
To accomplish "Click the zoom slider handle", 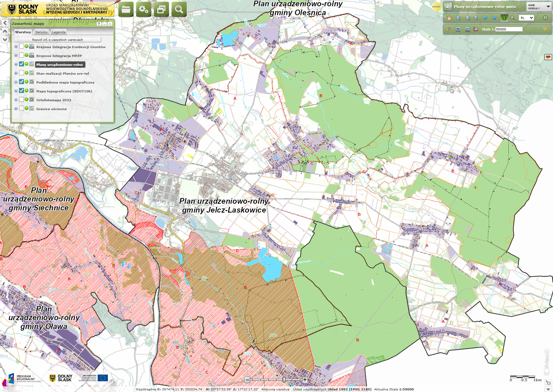I will 284,380.
